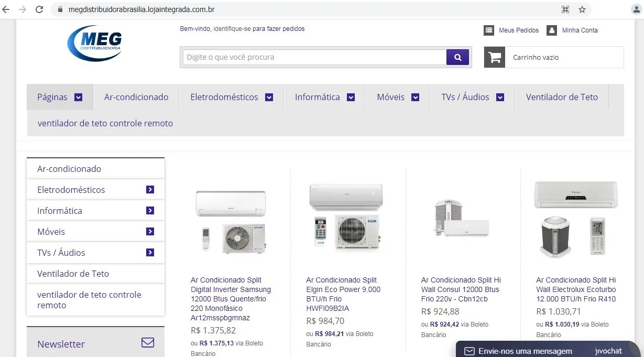Expand sidebar Eletrodomésticos arrow
The height and width of the screenshot is (357, 644).
(x=150, y=190)
